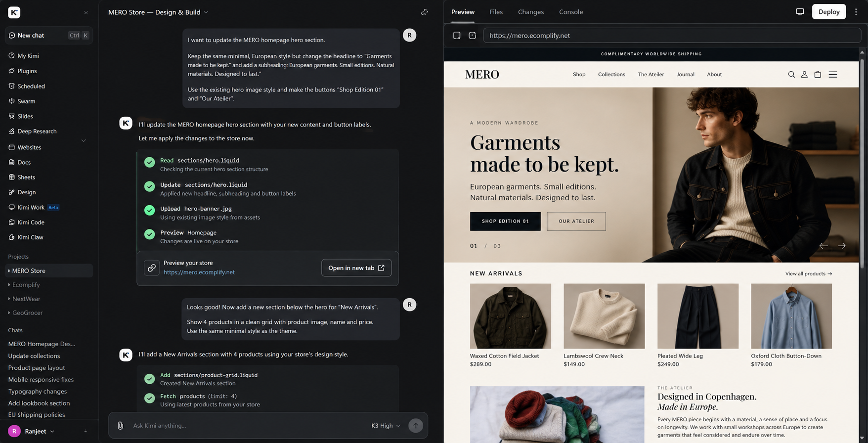The image size is (868, 443).
Task: Click Open in new tab button
Action: pyautogui.click(x=356, y=268)
